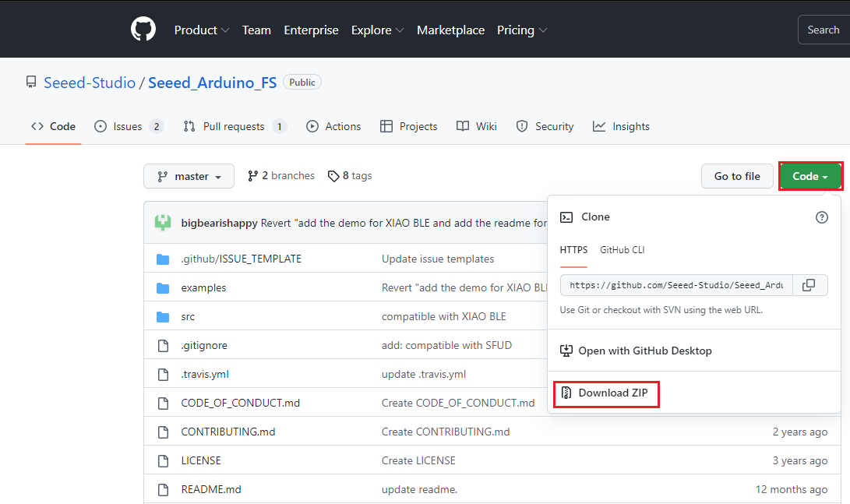Open the Seeed-Studio owner link
The width and height of the screenshot is (850, 504).
[x=90, y=83]
